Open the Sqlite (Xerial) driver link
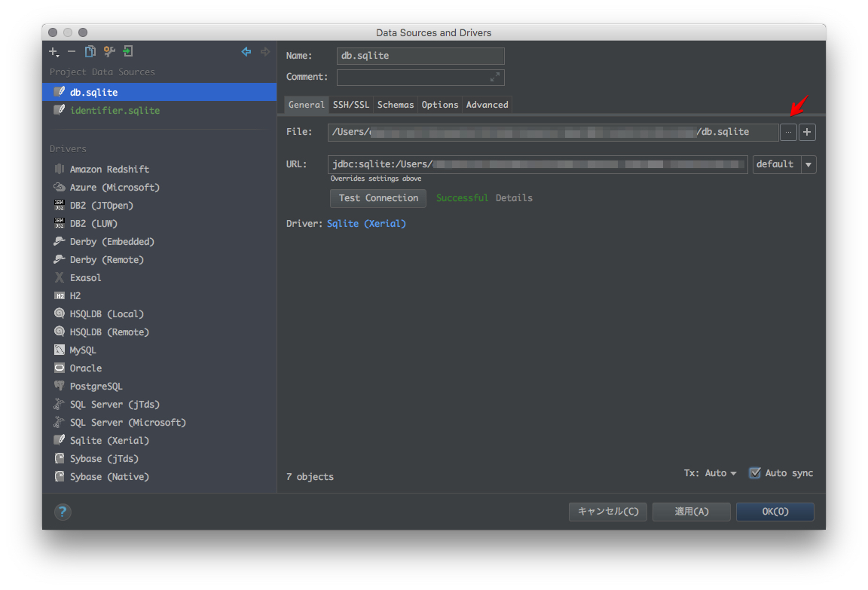 point(366,224)
